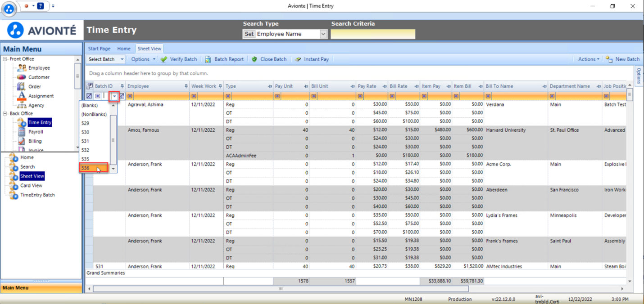Screen dimensions: 644x304
Task: Toggle pin on Batch ID column header
Action: (x=122, y=86)
